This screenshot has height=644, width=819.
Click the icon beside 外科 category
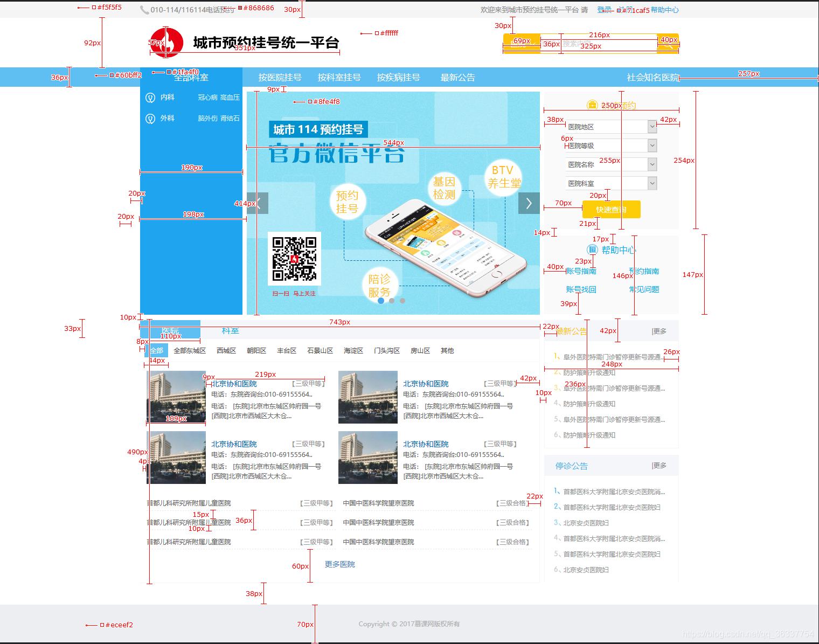[x=150, y=119]
